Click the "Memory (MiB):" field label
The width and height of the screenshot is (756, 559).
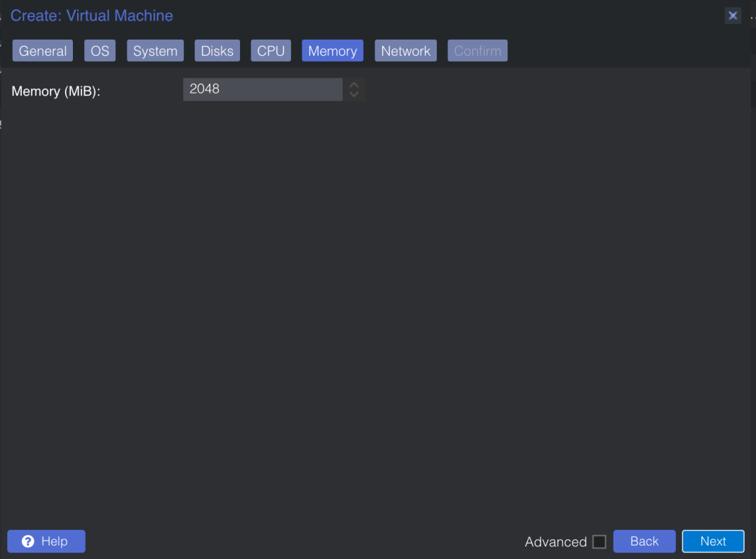click(x=56, y=91)
